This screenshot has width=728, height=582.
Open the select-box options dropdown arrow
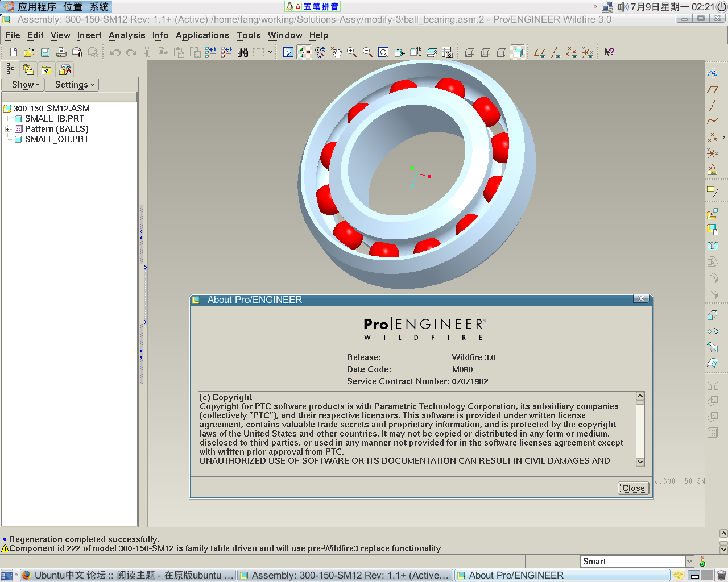pyautogui.click(x=270, y=52)
